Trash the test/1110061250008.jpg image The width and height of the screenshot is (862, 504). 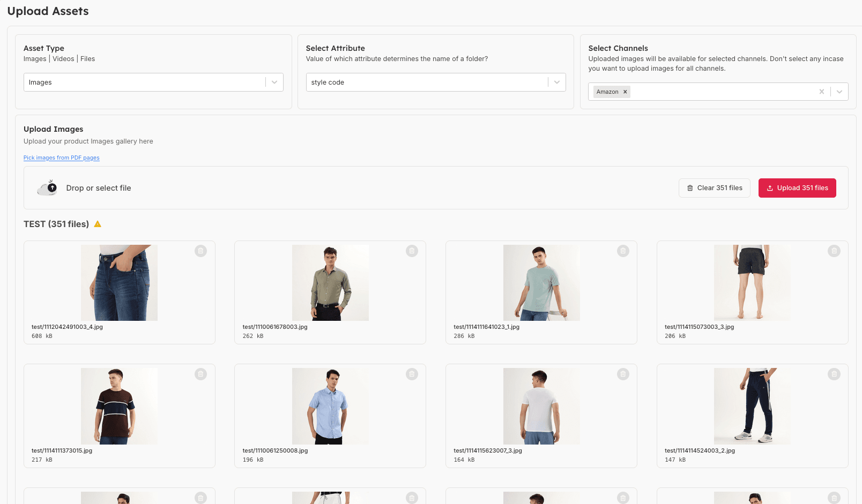tap(412, 374)
